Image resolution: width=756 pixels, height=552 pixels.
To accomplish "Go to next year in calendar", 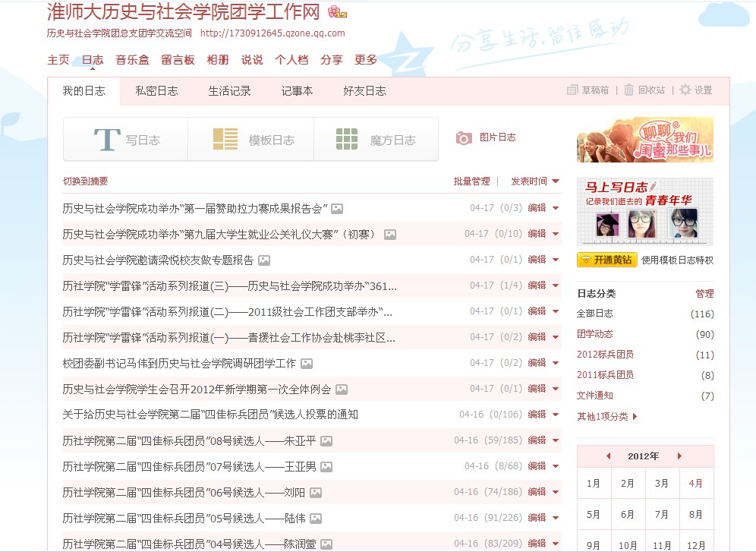I will coord(679,456).
